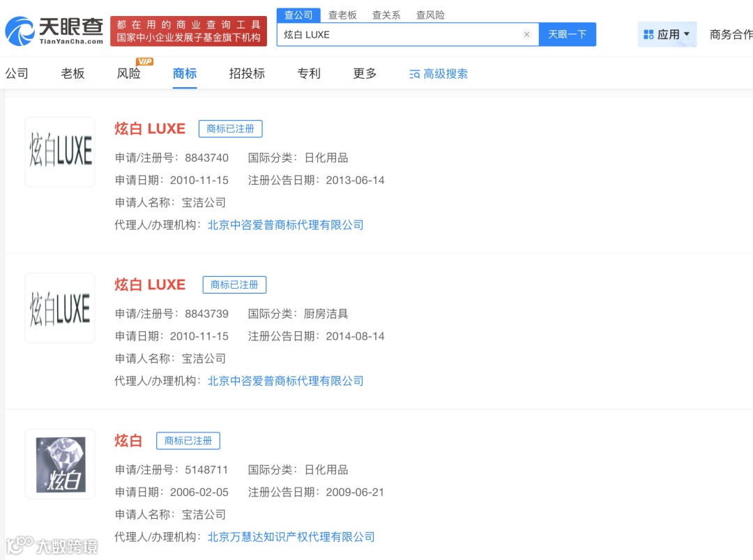Click the application date 2006-02-05
The height and width of the screenshot is (560, 753).
point(199,492)
